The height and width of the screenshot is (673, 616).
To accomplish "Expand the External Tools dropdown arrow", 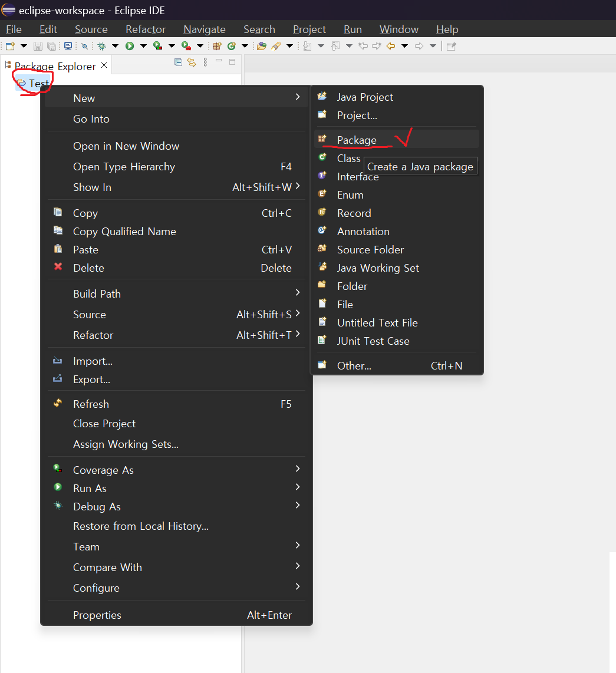I will point(200,46).
